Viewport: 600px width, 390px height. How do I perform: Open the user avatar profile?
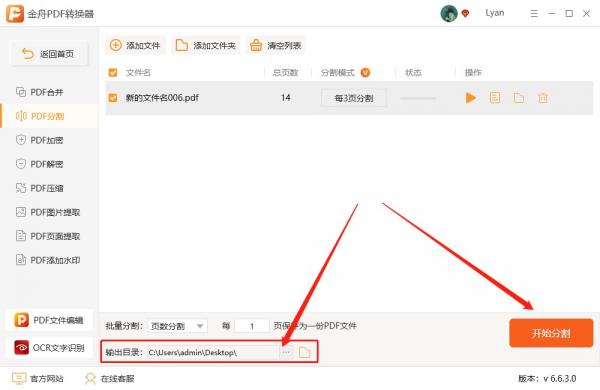click(449, 14)
